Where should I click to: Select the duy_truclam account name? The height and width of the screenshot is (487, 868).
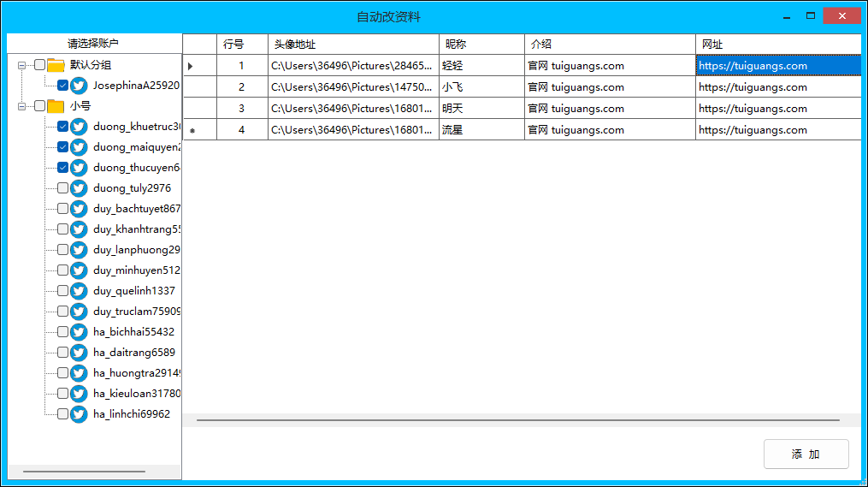pyautogui.click(x=137, y=312)
